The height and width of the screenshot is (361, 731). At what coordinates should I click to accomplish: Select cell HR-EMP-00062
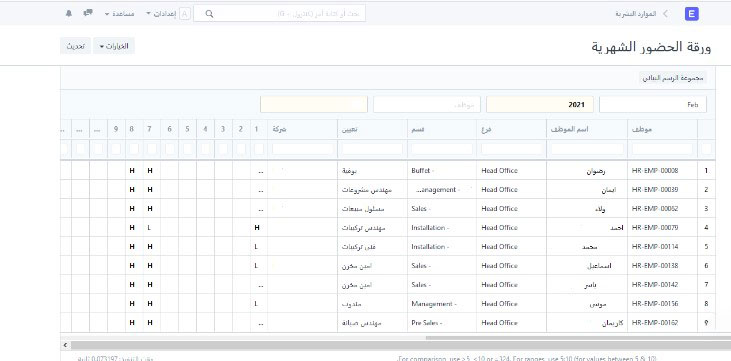pos(662,208)
